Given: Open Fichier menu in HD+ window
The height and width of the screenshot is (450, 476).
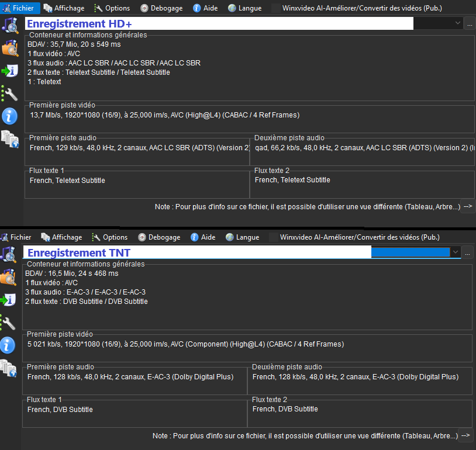Looking at the screenshot, I should pyautogui.click(x=20, y=8).
